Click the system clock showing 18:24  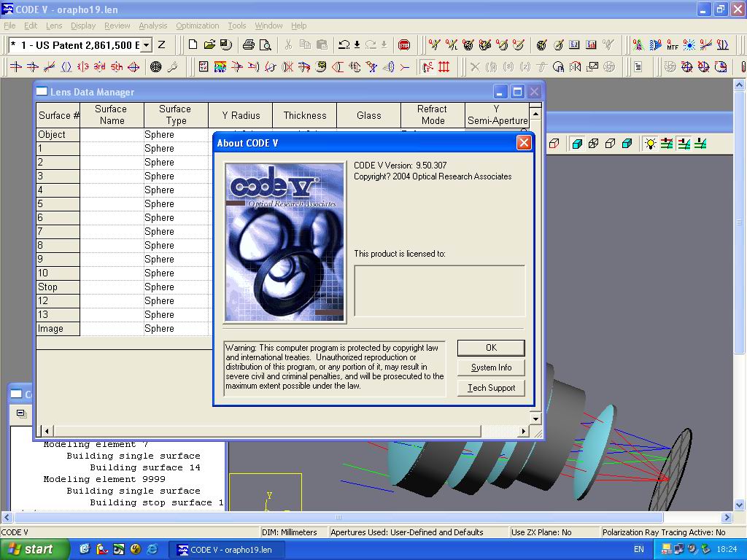pos(727,549)
